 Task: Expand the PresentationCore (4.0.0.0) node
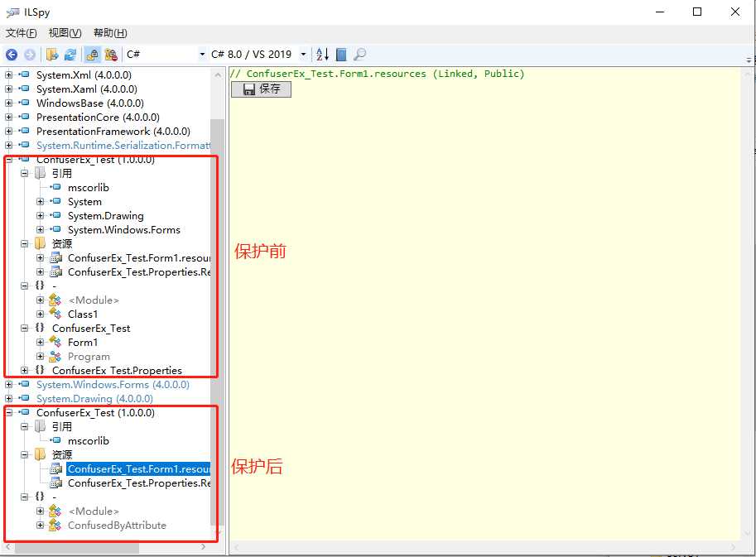[8, 117]
